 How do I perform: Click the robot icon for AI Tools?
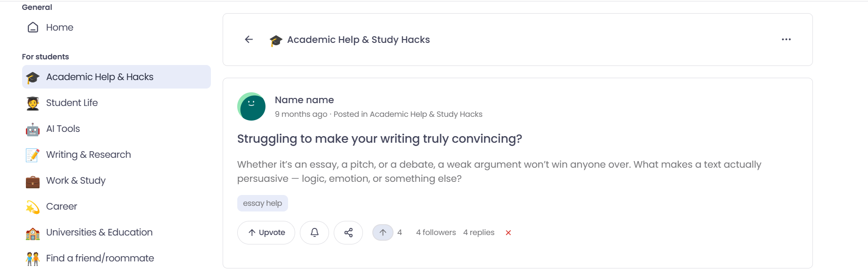click(x=32, y=129)
